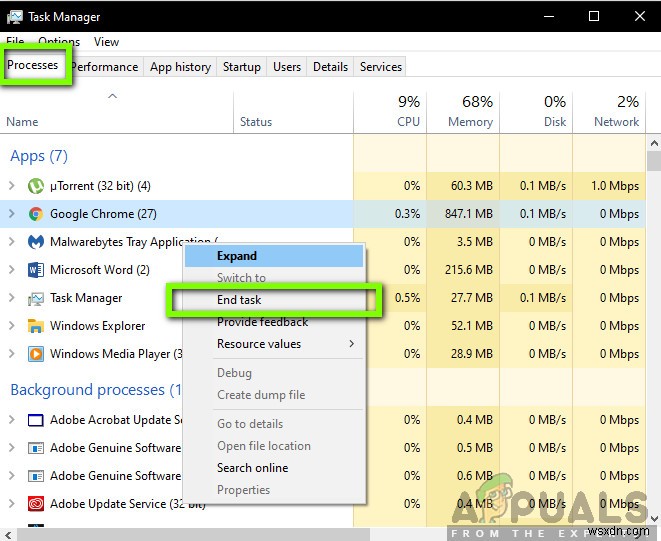Expand the Google Chrome process group

coord(12,214)
